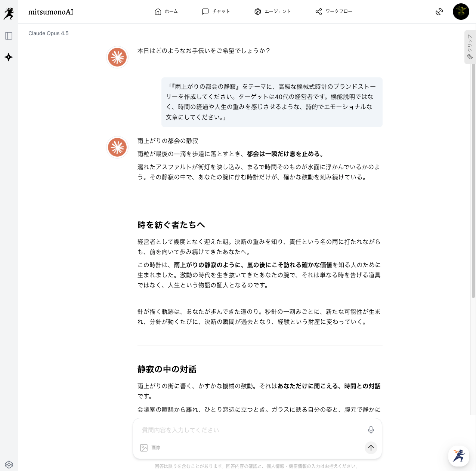Switch to the エージェント tab
476x471 pixels.
click(272, 12)
